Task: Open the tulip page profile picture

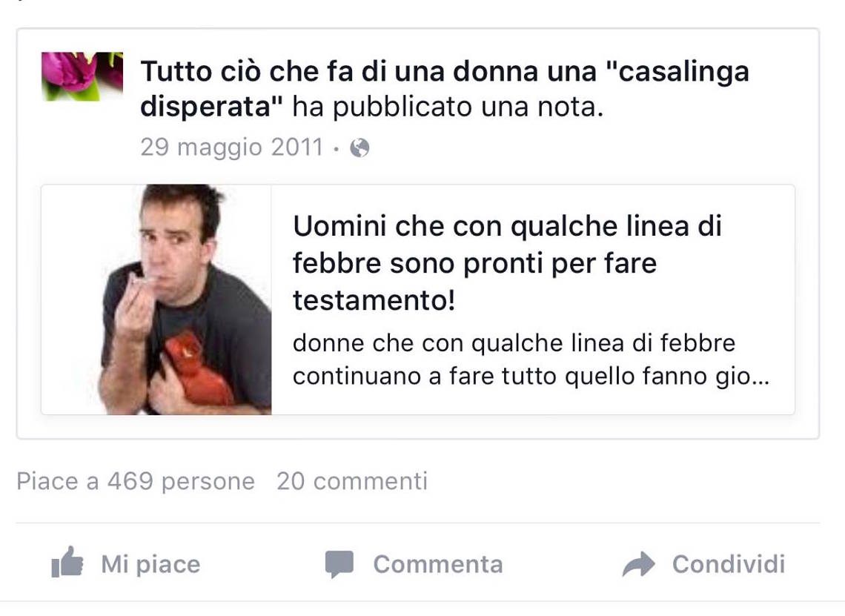Action: (82, 76)
